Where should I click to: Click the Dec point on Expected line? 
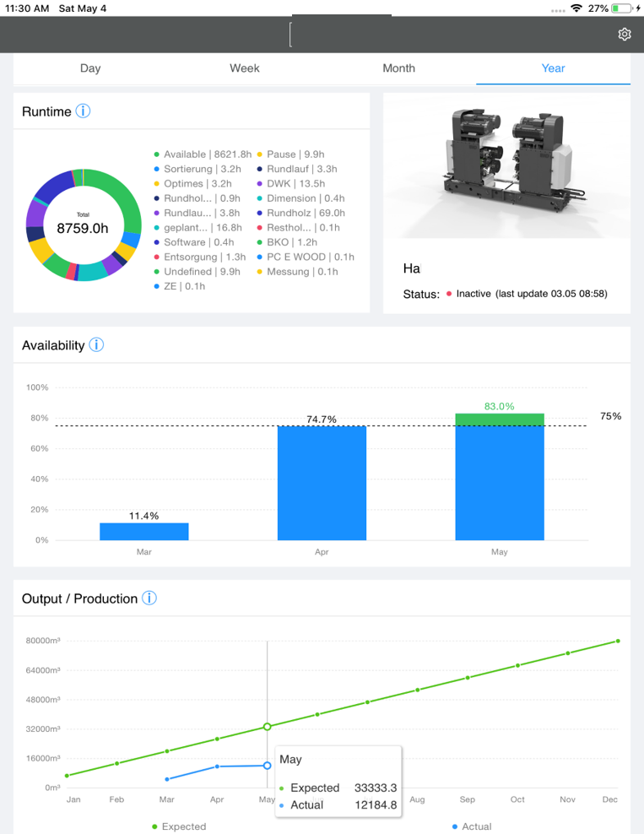[x=618, y=641]
